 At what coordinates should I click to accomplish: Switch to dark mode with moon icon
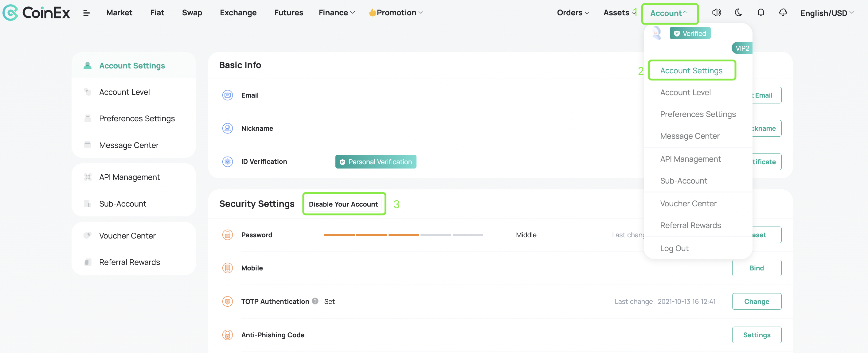pyautogui.click(x=738, y=13)
